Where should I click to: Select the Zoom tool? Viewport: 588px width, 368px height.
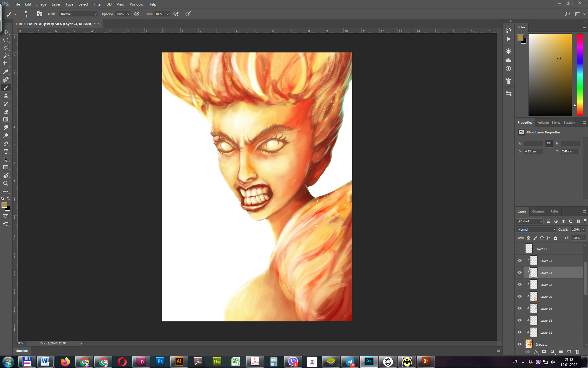pyautogui.click(x=6, y=183)
